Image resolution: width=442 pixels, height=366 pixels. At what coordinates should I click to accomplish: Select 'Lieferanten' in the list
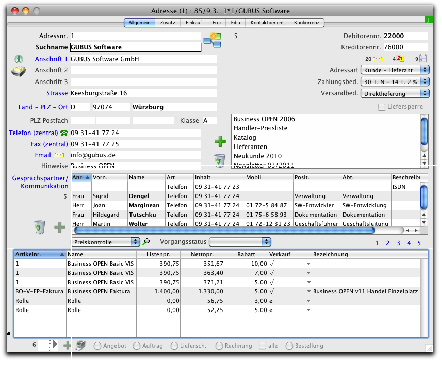250,147
